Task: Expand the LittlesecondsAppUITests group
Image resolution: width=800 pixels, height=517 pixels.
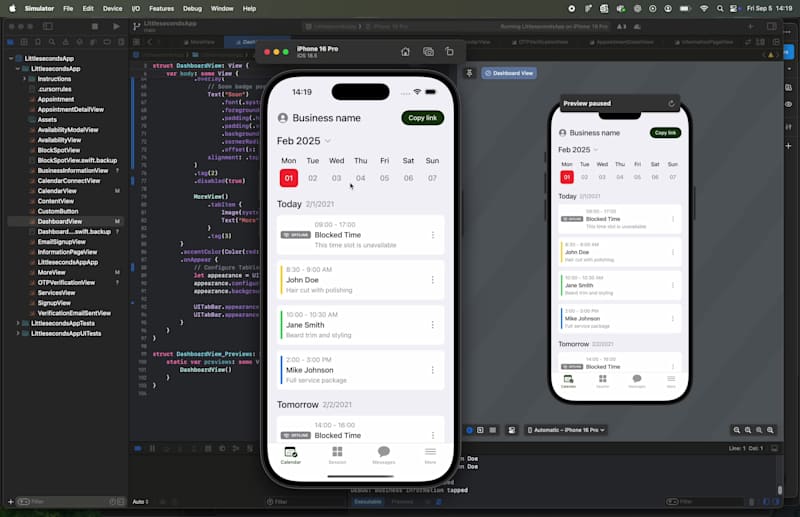Action: point(17,333)
